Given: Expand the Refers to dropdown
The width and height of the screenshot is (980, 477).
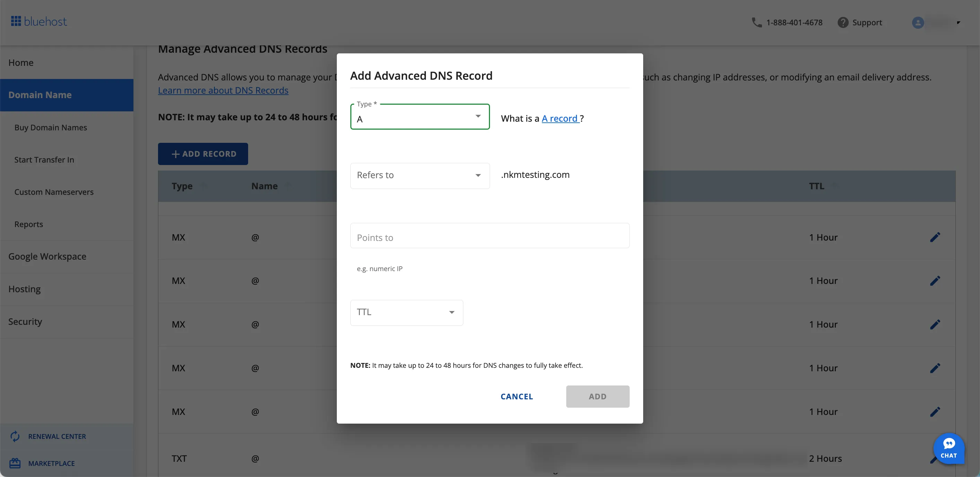Looking at the screenshot, I should (x=420, y=175).
